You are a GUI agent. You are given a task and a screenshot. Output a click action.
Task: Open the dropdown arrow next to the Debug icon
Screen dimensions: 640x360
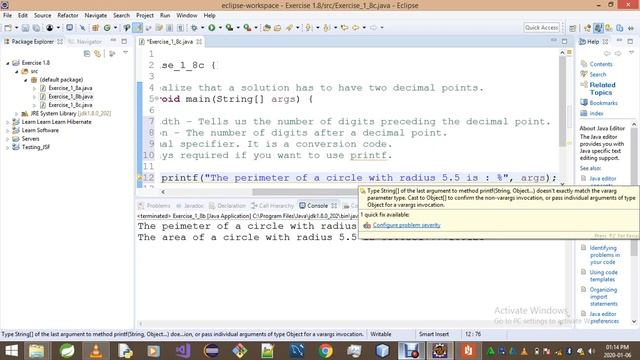(x=202, y=28)
